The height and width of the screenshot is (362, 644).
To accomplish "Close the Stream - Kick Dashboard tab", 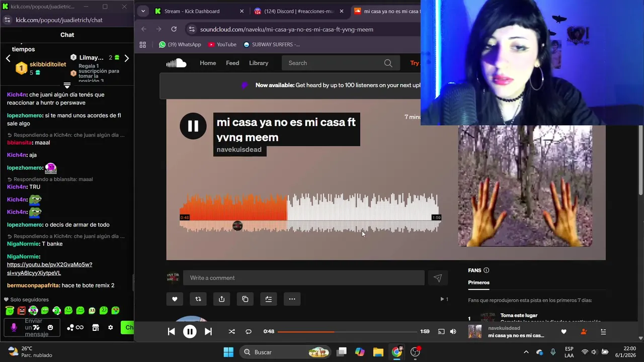I will pos(242,11).
